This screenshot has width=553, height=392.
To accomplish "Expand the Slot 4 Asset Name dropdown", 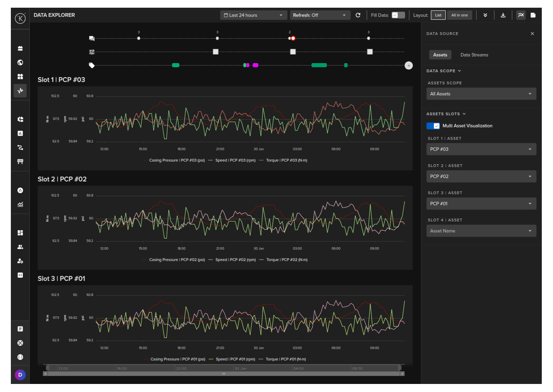I will 481,231.
